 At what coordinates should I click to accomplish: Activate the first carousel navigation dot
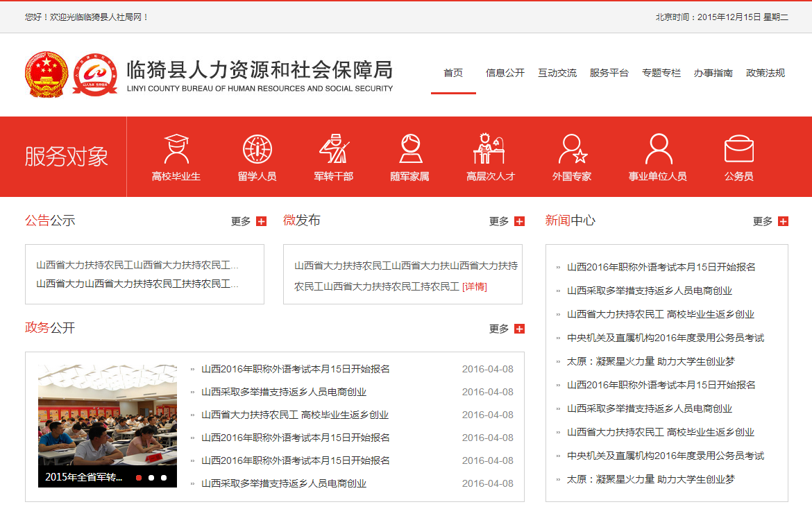[x=139, y=478]
